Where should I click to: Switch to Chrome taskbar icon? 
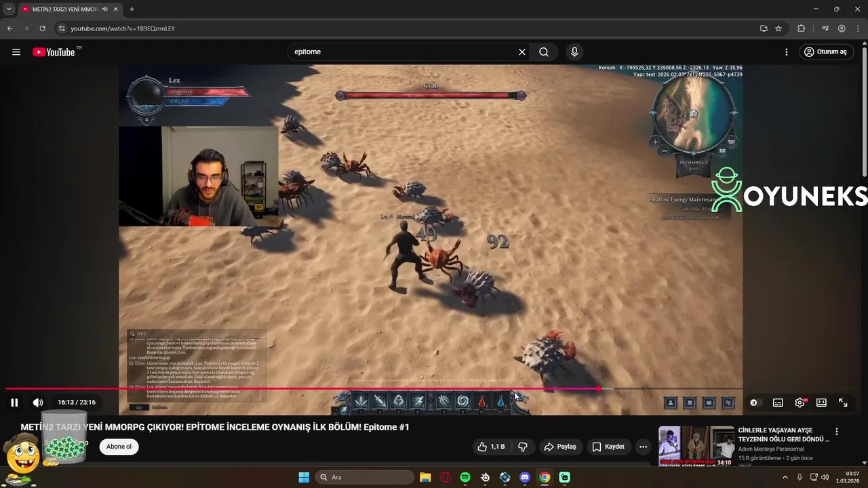(x=545, y=477)
